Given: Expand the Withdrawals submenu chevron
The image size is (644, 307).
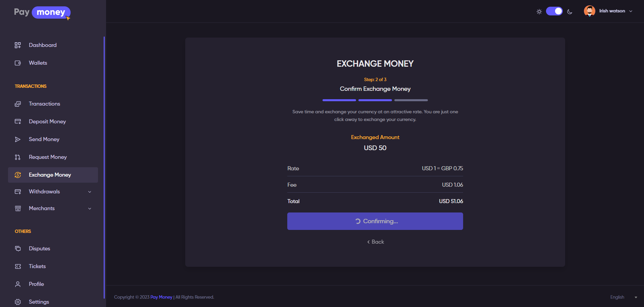Looking at the screenshot, I should click(90, 192).
